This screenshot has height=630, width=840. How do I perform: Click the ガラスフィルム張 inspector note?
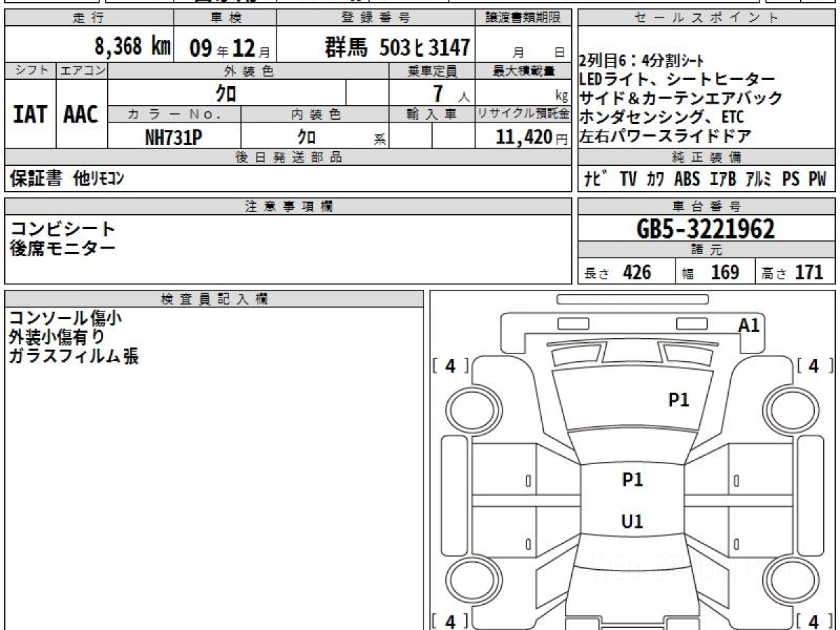pyautogui.click(x=74, y=356)
